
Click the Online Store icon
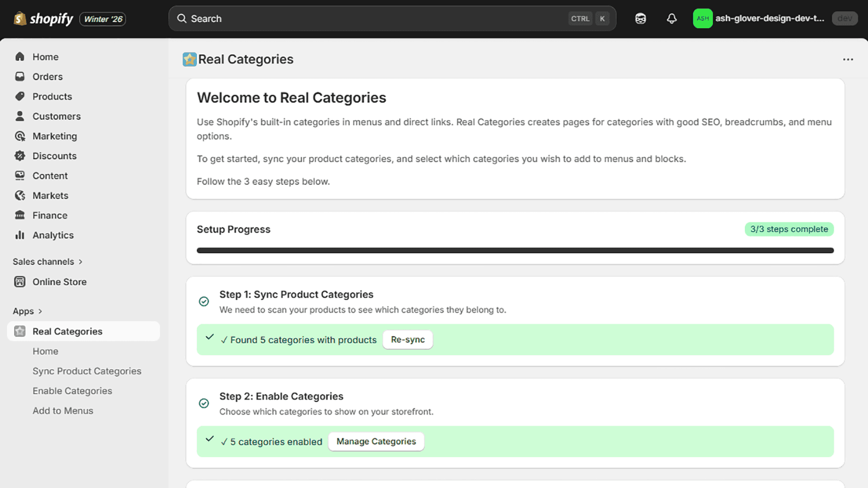point(20,282)
